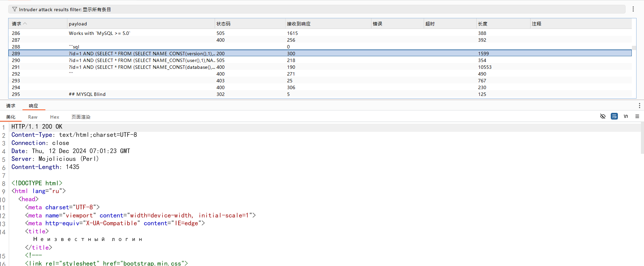Select the 美化 view tab
Image resolution: width=644 pixels, height=266 pixels.
11,117
